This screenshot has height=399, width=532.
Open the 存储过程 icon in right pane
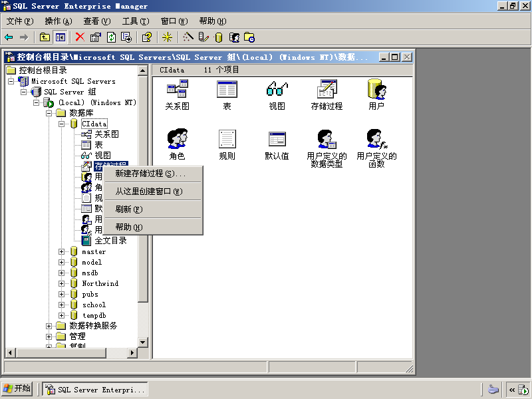point(327,95)
